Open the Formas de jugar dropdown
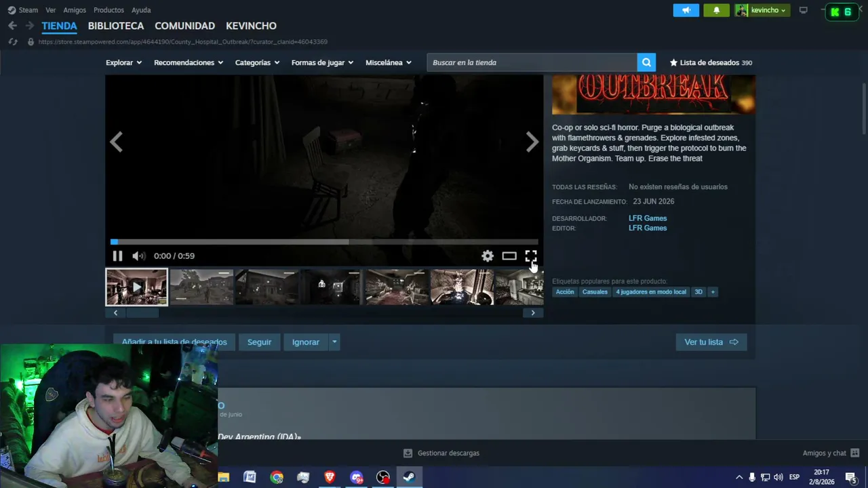Screen dimensions: 868x488 coord(322,62)
